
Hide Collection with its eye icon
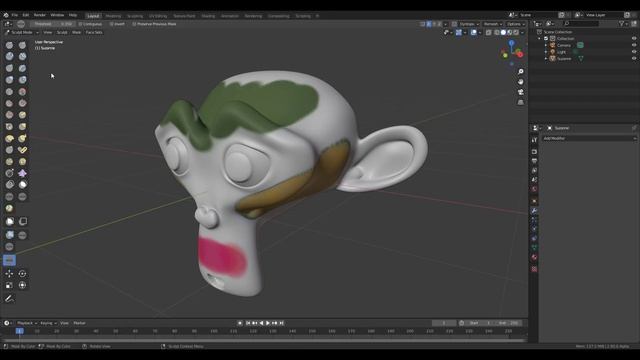point(634,38)
